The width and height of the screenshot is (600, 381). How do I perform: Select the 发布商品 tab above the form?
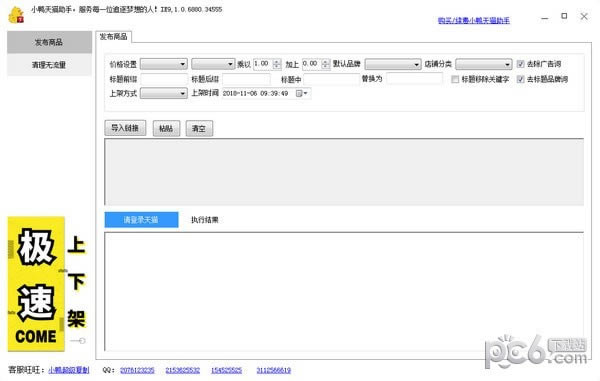113,37
